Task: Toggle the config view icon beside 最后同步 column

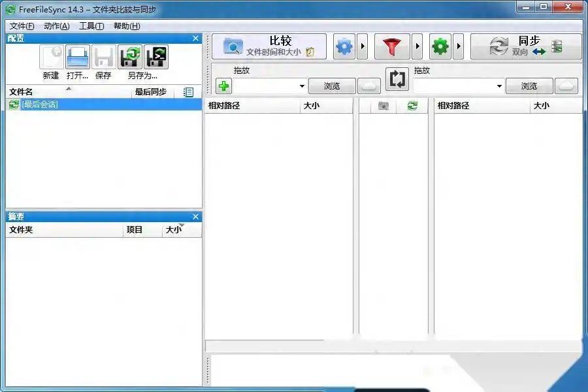Action: 188,92
